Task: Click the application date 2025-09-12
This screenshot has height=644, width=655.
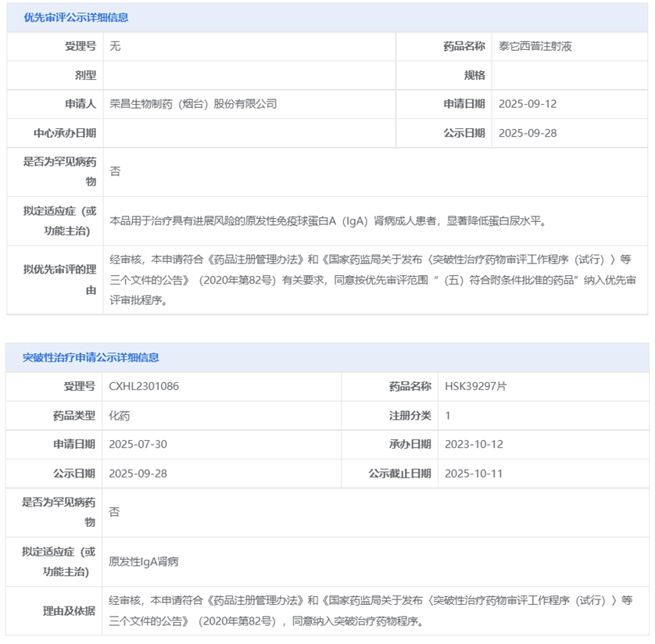Action: 528,103
